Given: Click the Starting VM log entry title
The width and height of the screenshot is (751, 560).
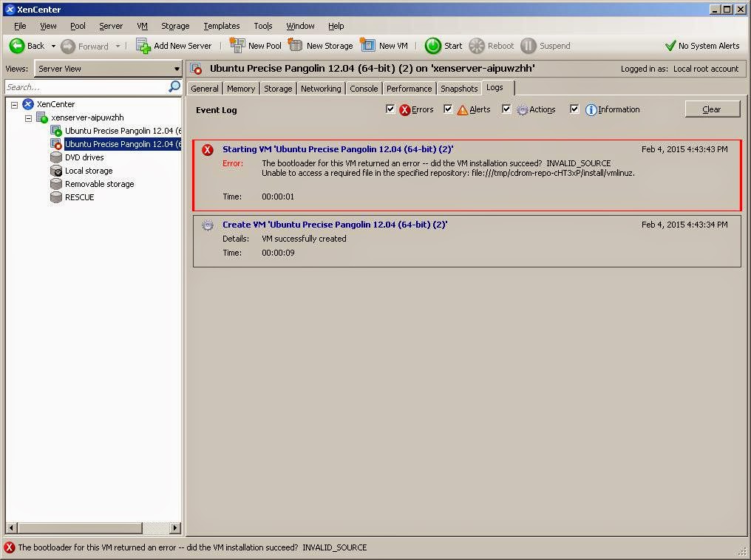Looking at the screenshot, I should [x=338, y=149].
